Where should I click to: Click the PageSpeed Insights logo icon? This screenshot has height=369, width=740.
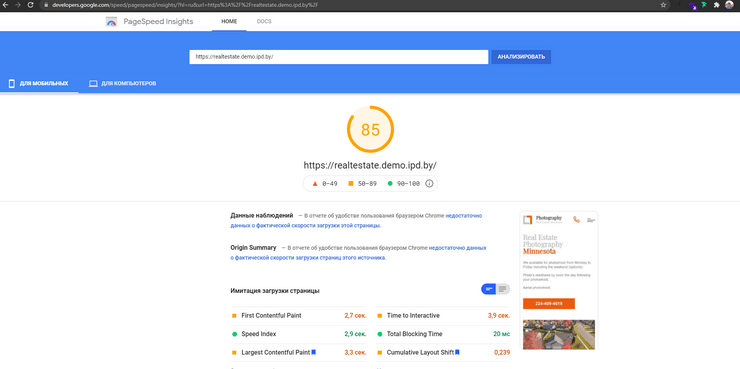tap(111, 22)
